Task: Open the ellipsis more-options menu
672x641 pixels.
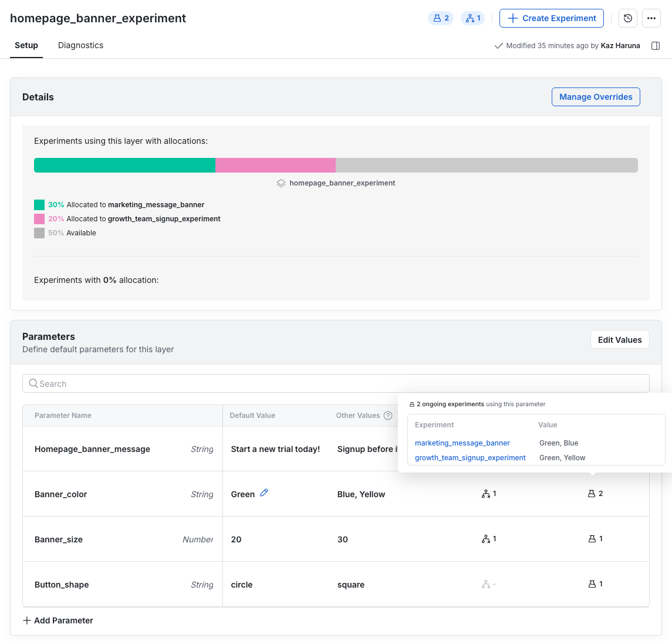Action: pyautogui.click(x=651, y=18)
